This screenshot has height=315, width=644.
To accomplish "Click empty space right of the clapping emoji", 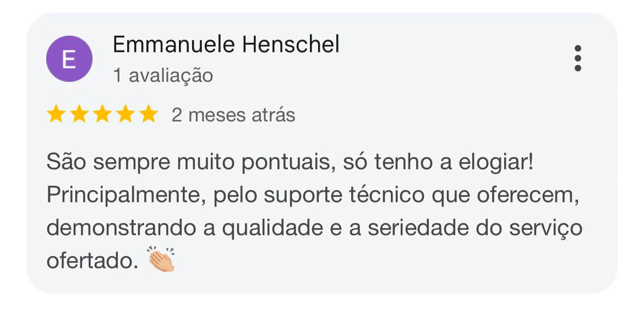I will (390, 260).
